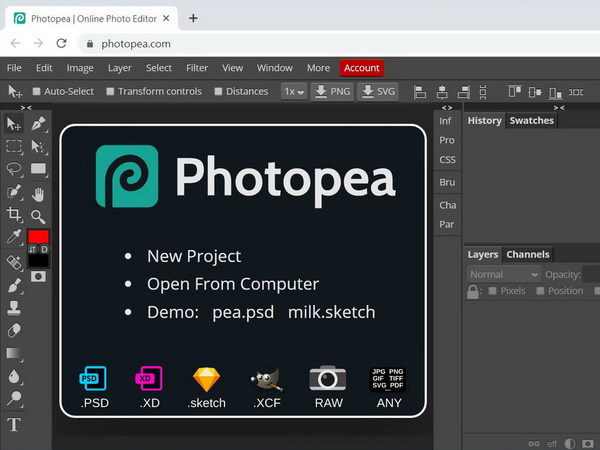Select the Spot Healing bandage tool

click(14, 262)
